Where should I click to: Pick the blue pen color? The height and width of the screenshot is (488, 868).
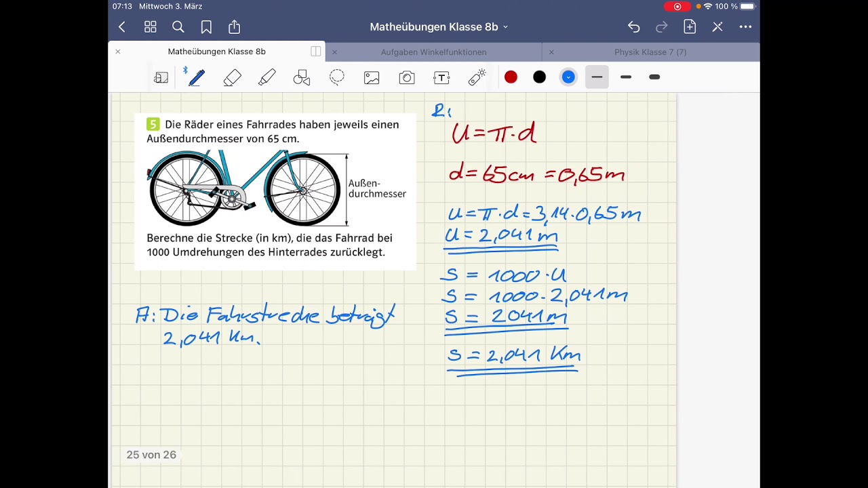click(568, 77)
